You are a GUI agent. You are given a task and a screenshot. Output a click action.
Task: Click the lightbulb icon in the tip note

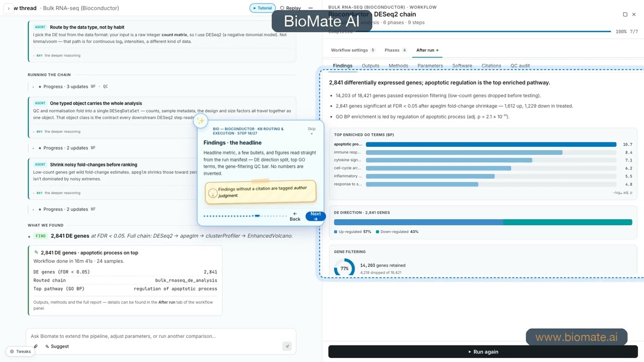pos(213,193)
